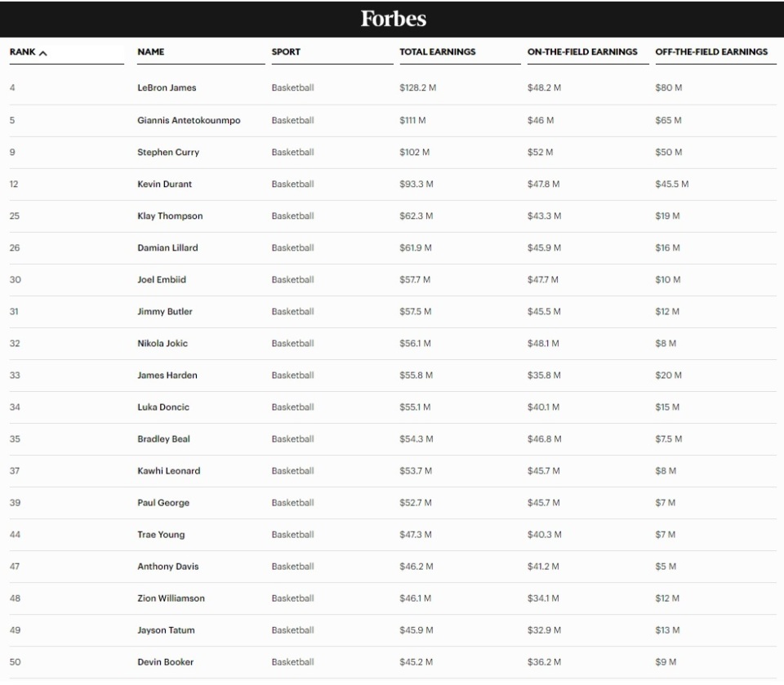Click on Damian Lillard's name
The width and height of the screenshot is (784, 685).
pos(167,248)
